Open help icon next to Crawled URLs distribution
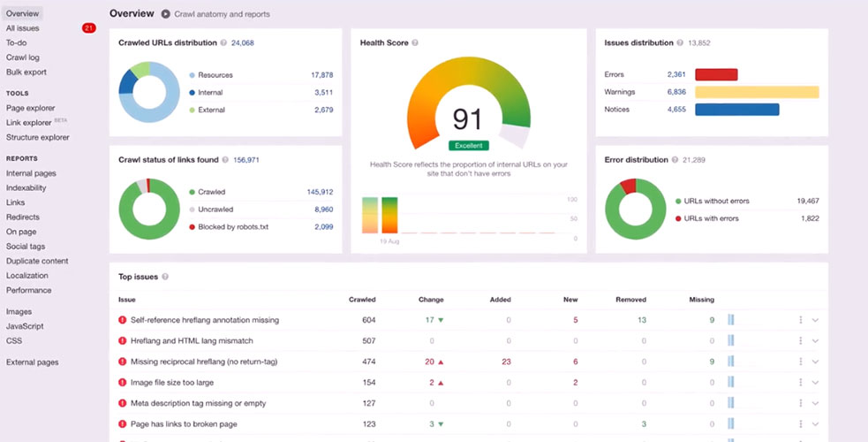 coord(223,42)
